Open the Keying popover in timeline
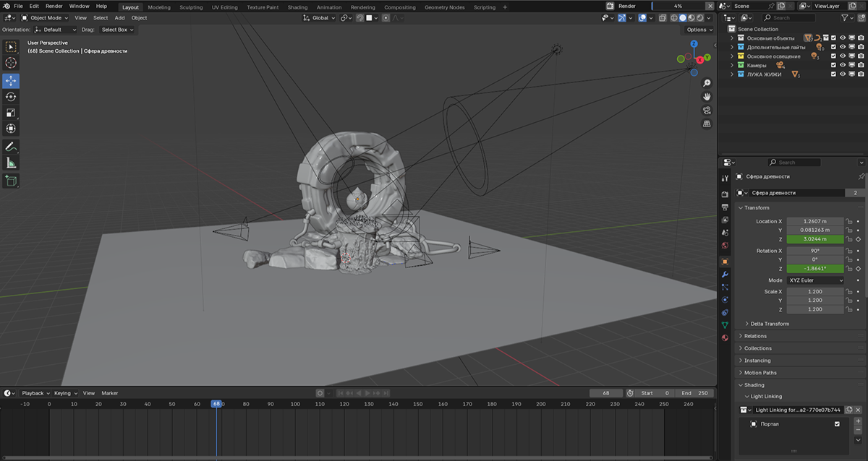This screenshot has width=868, height=461. click(64, 393)
